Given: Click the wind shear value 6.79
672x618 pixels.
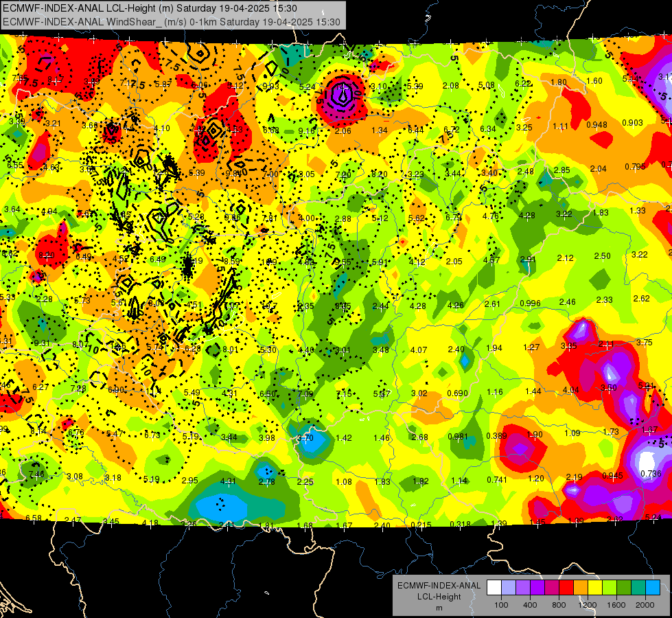Looking at the screenshot, I should pos(454,218).
